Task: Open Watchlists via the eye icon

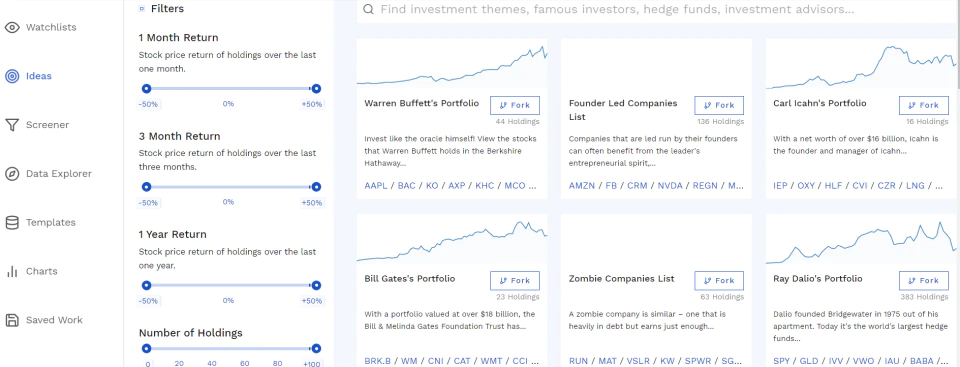Action: click(12, 28)
